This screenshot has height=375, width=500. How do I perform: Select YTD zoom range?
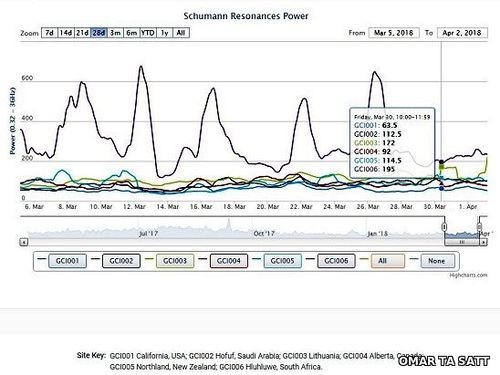tap(148, 33)
